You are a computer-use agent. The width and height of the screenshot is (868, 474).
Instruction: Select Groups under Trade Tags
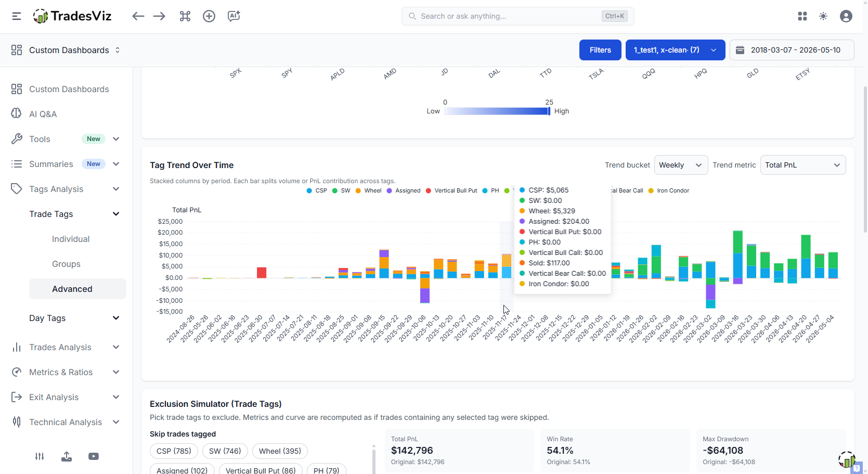tap(66, 264)
